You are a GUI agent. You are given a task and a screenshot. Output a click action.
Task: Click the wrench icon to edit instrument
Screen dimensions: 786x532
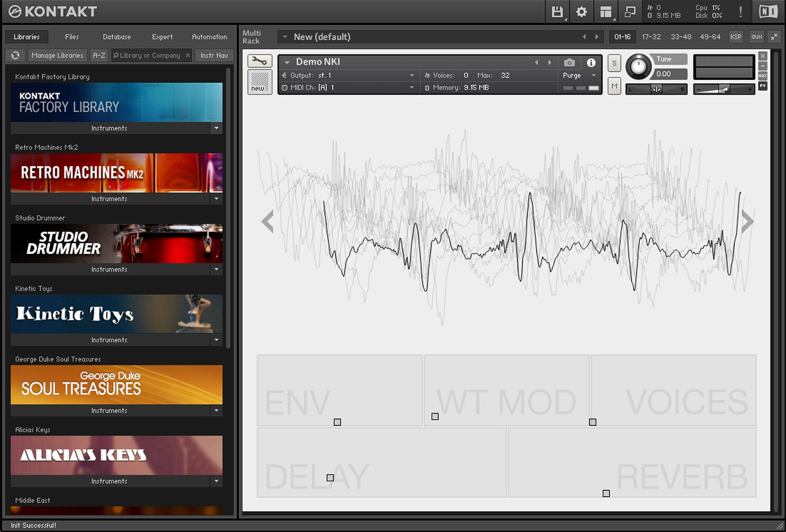tap(259, 61)
